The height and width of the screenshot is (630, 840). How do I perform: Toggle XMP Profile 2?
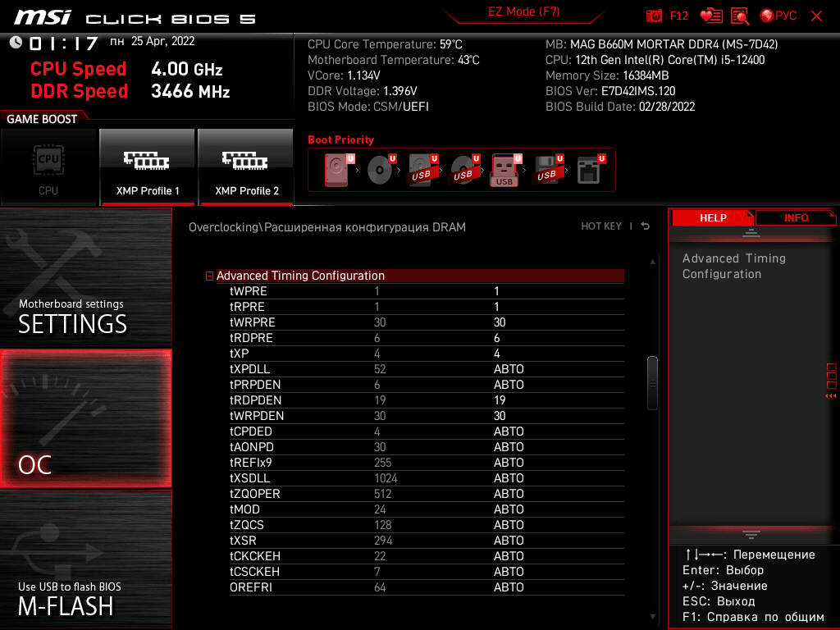click(x=246, y=167)
